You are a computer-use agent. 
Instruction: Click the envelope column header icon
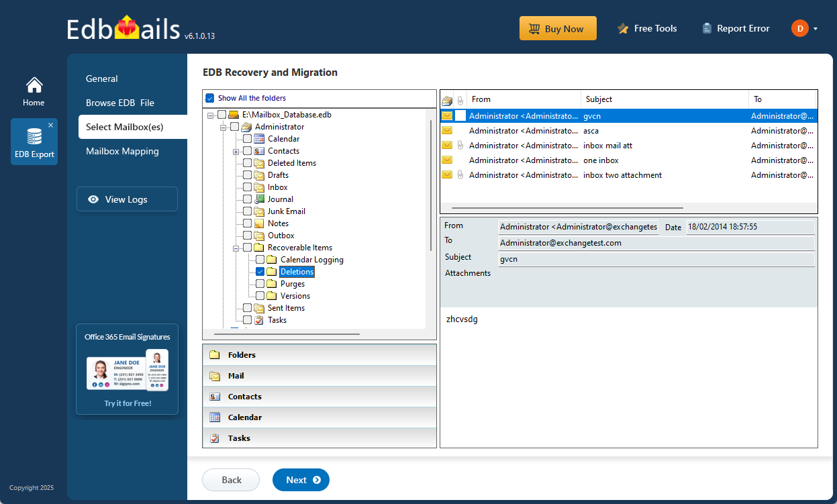446,99
